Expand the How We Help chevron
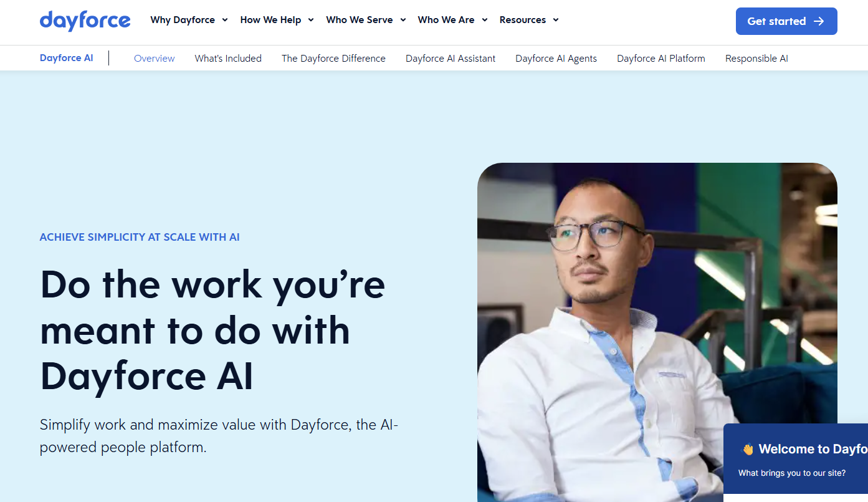868x502 pixels. click(x=311, y=20)
